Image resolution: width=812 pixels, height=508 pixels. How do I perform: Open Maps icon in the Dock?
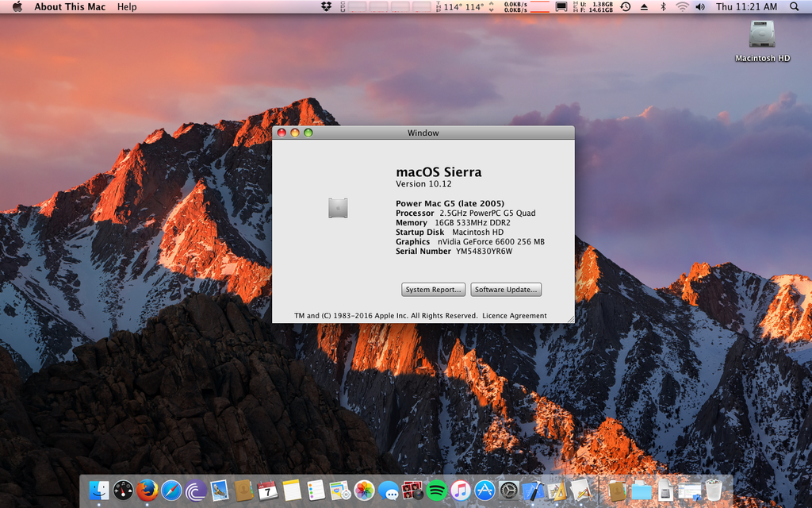pos(339,490)
